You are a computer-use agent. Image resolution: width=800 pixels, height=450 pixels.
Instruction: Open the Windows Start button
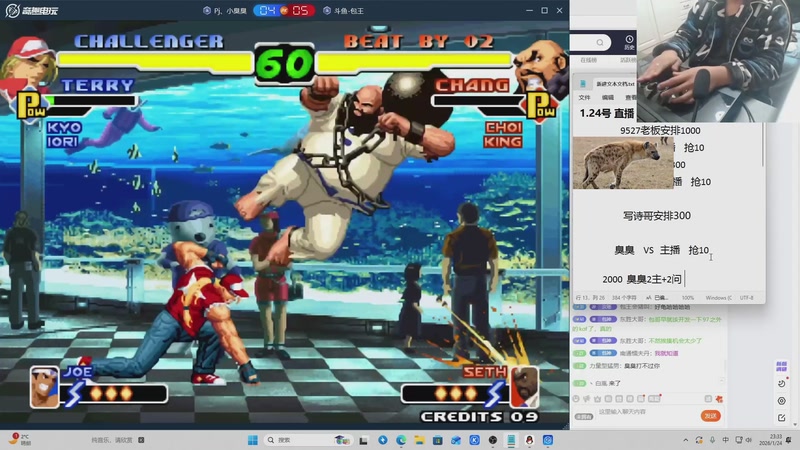[253, 440]
